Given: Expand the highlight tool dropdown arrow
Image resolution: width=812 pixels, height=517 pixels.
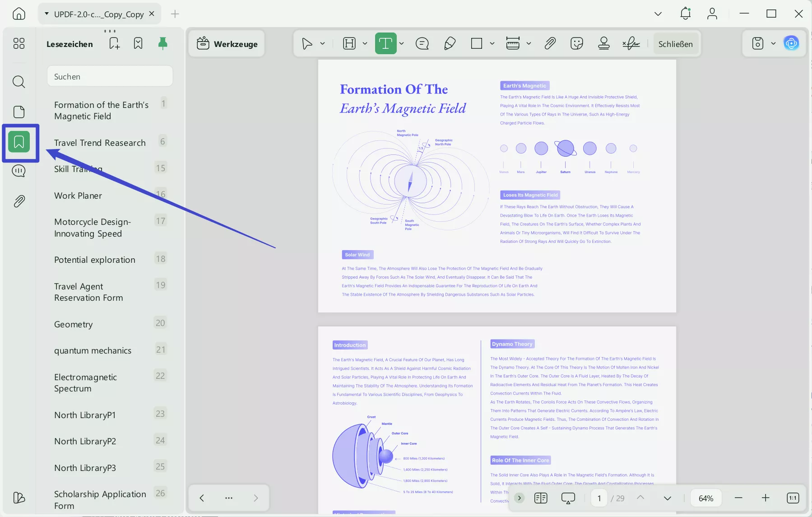Looking at the screenshot, I should 365,44.
